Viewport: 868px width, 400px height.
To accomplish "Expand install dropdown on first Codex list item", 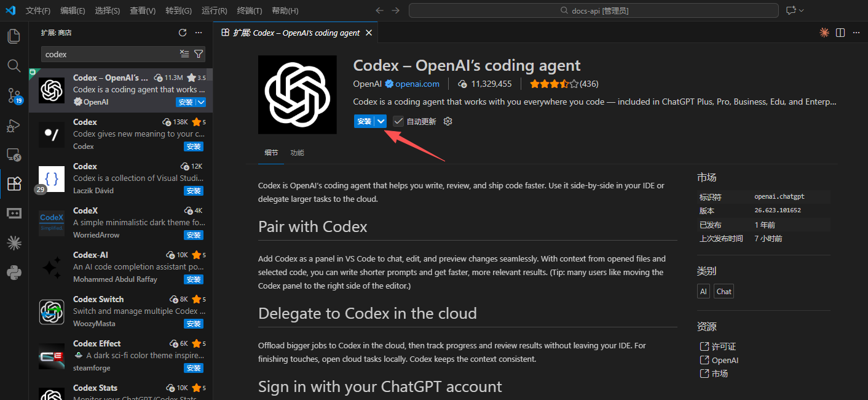I will click(201, 102).
